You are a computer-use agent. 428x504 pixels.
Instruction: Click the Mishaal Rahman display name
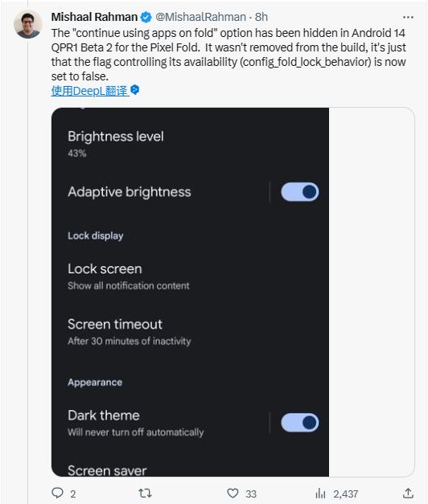click(94, 17)
